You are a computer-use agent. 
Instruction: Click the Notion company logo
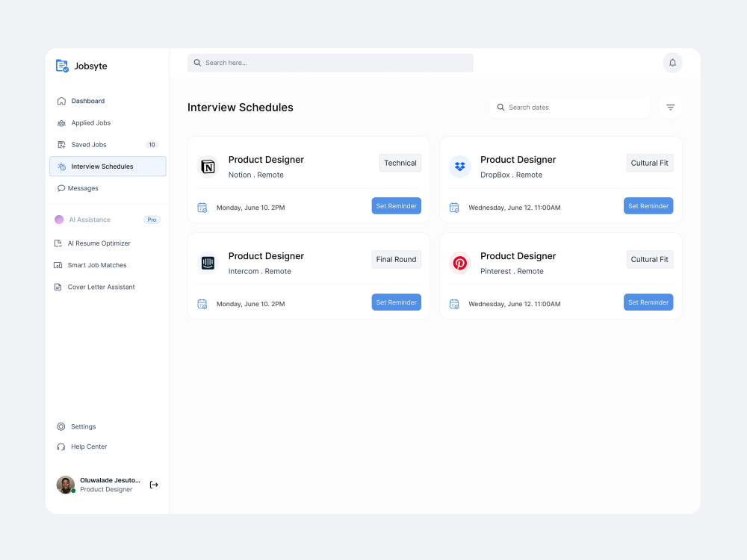(208, 167)
